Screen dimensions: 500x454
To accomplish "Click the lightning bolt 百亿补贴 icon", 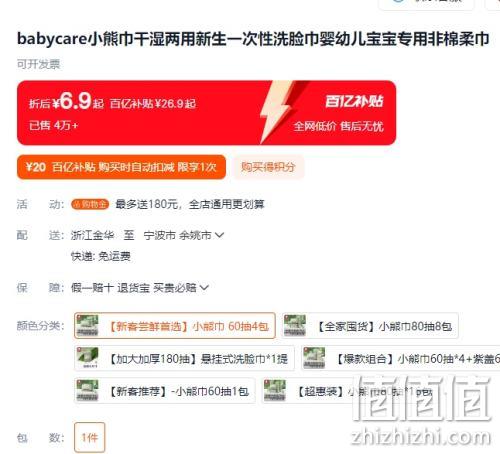I will tap(279, 111).
